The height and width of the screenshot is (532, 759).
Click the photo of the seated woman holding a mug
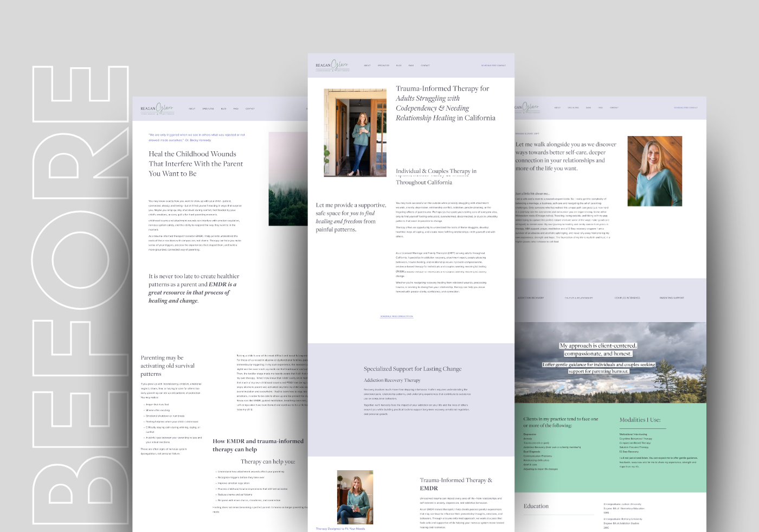(x=355, y=497)
